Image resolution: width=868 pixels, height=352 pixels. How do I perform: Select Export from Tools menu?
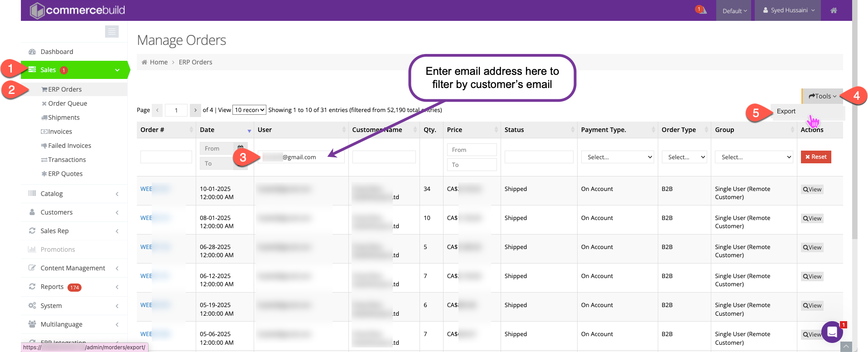tap(786, 112)
